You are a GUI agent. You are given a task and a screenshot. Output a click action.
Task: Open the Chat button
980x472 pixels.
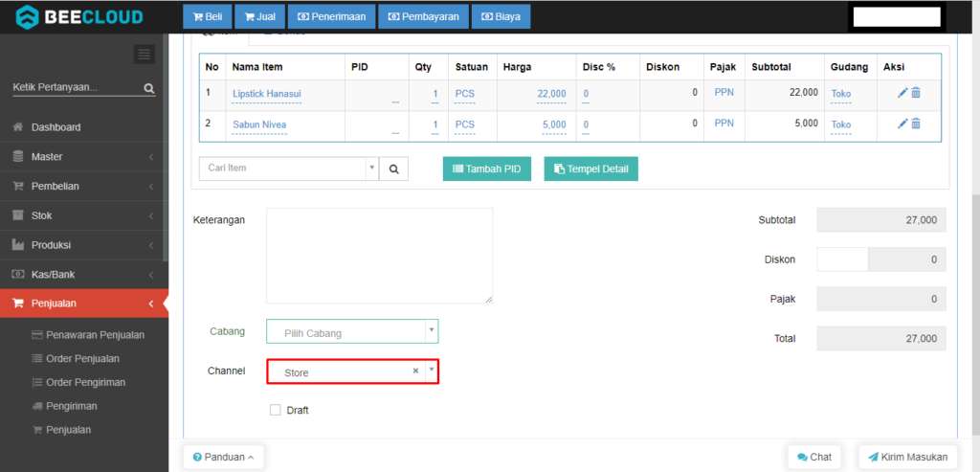[x=814, y=457]
